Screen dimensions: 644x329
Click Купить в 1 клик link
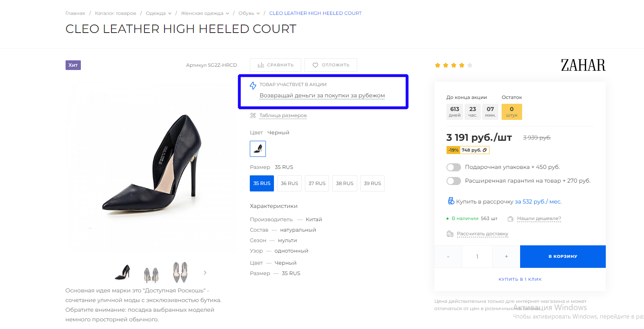point(520,279)
